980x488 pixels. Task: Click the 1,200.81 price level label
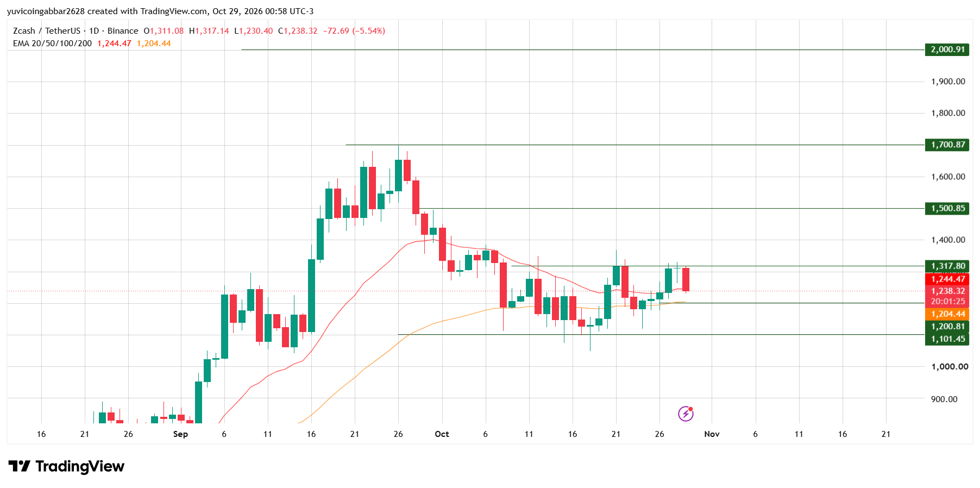click(x=947, y=326)
